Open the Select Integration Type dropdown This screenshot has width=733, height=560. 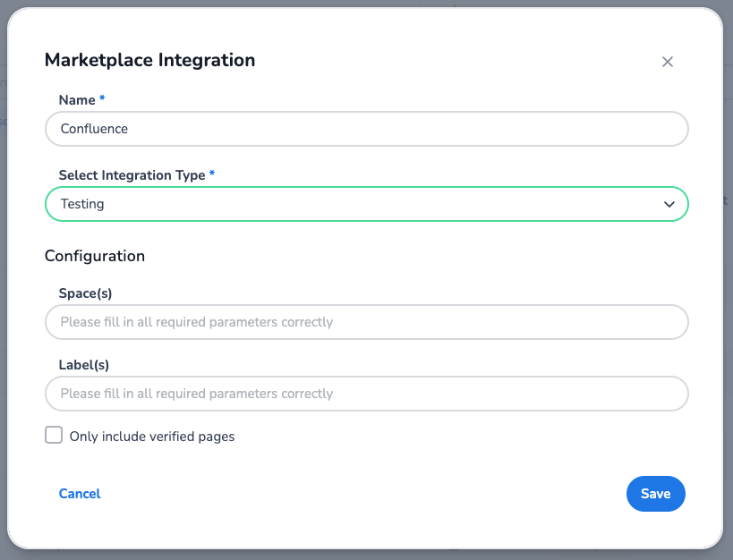pos(366,204)
